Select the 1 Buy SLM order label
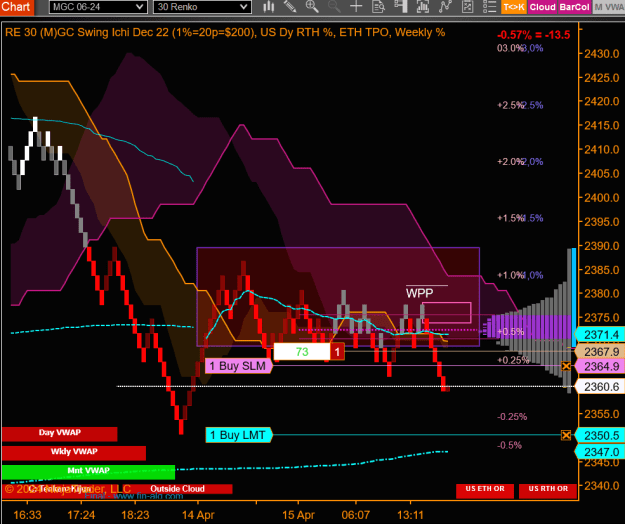Screen dimensions: 625x524 pos(239,366)
